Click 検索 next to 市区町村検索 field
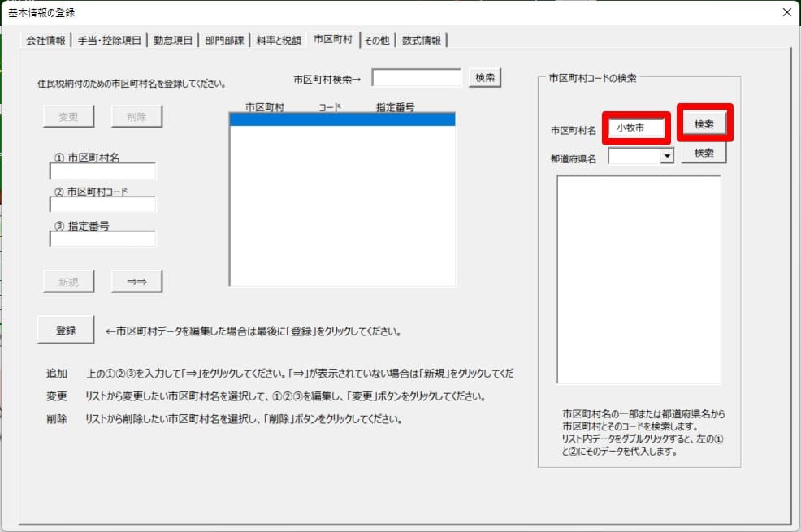 485,77
